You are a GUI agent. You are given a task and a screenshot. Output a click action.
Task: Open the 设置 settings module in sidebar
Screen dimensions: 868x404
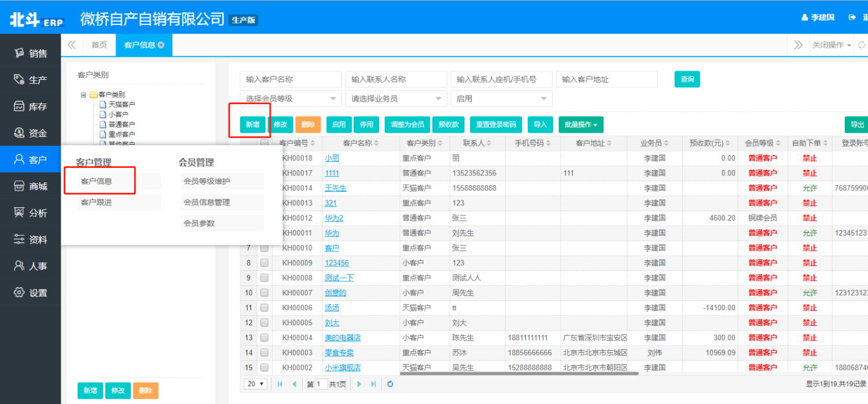pos(30,293)
